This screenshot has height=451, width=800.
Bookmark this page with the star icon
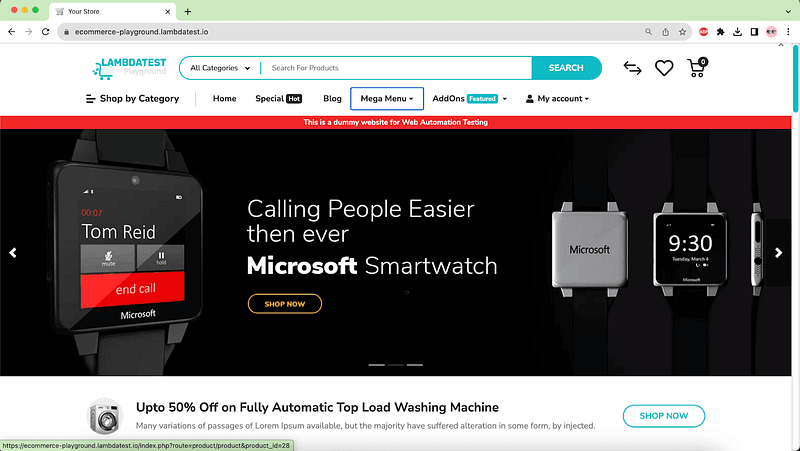click(682, 32)
